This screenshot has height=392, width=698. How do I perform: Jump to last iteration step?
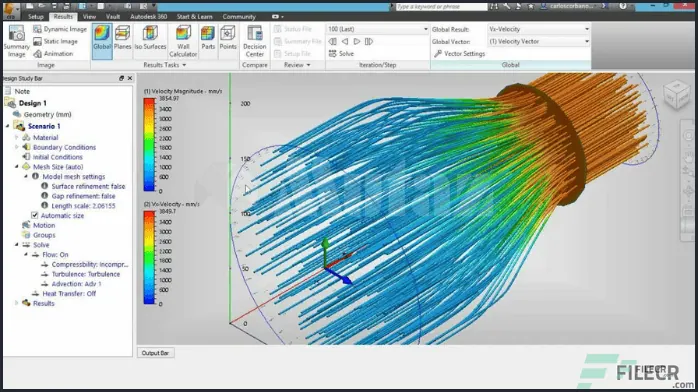369,41
